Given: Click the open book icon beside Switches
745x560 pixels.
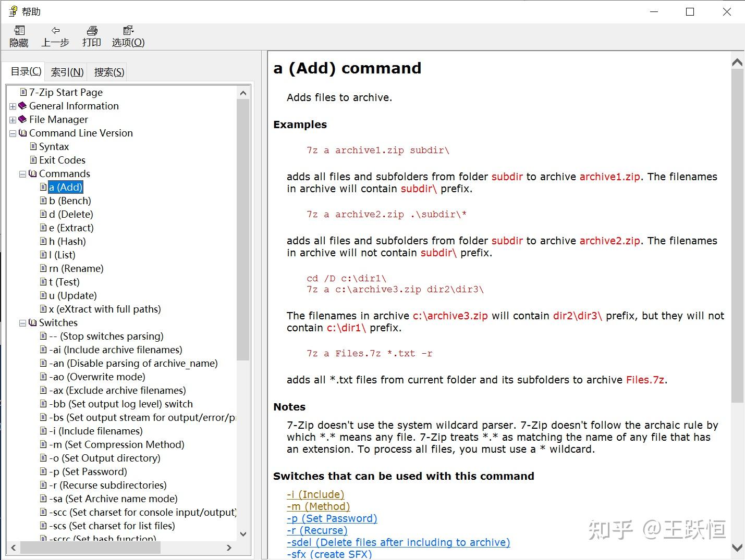Looking at the screenshot, I should coord(33,322).
